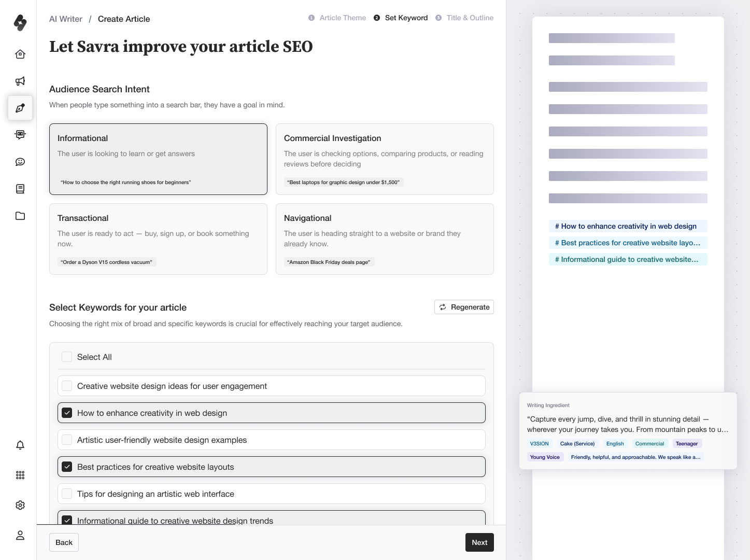This screenshot has height=560, width=750.
Task: Click the Teenager ingredient tag
Action: click(687, 444)
